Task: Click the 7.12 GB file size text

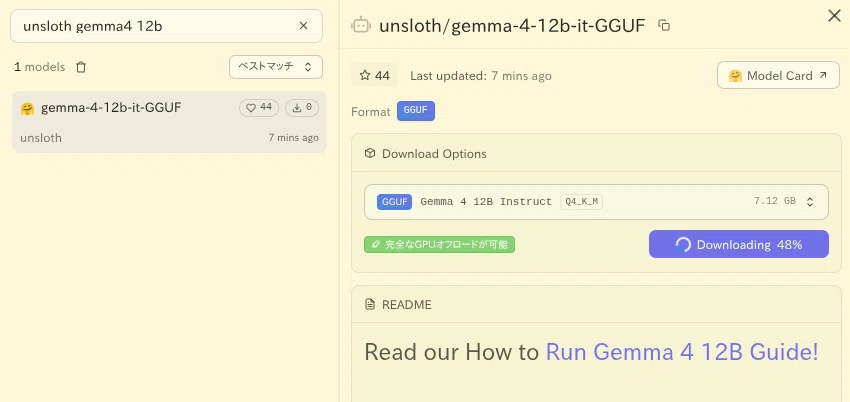Action: (x=775, y=201)
